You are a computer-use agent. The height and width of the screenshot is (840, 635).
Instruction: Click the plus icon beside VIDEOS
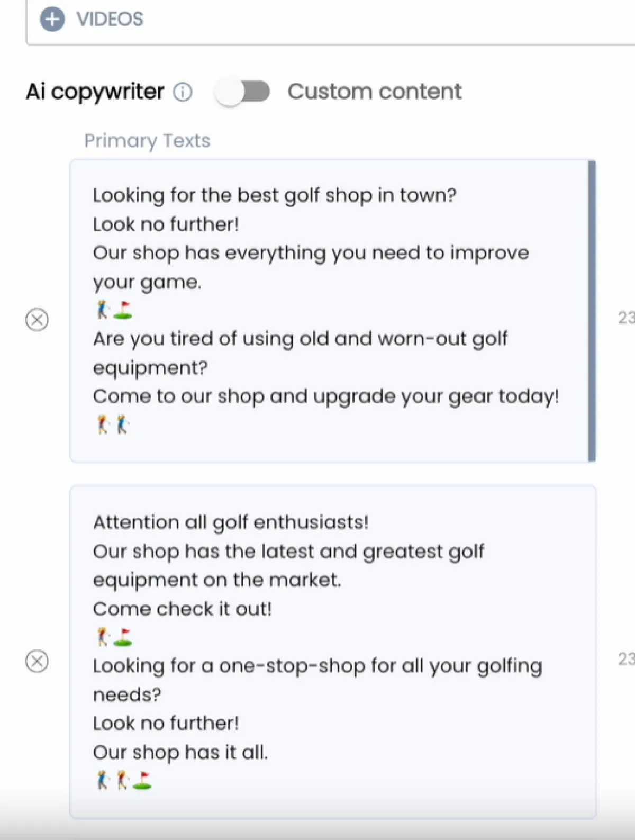(52, 20)
